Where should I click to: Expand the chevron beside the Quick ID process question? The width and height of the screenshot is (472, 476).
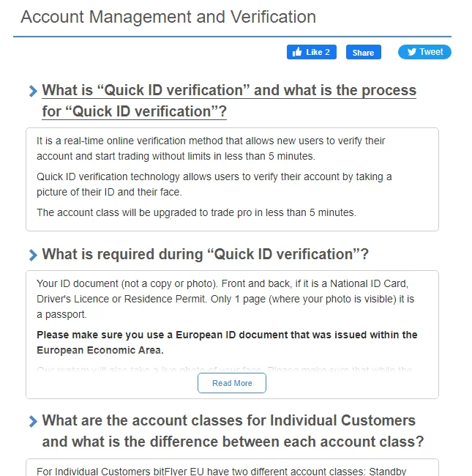pyautogui.click(x=33, y=92)
